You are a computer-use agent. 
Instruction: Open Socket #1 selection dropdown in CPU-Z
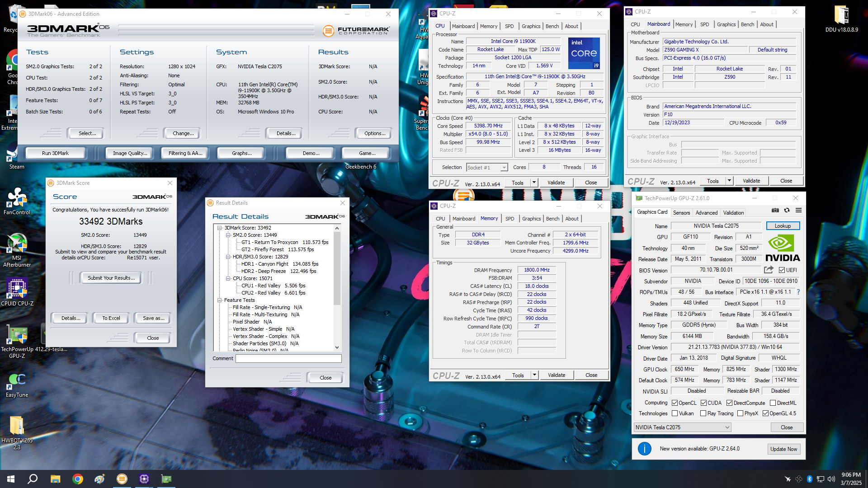pyautogui.click(x=487, y=168)
